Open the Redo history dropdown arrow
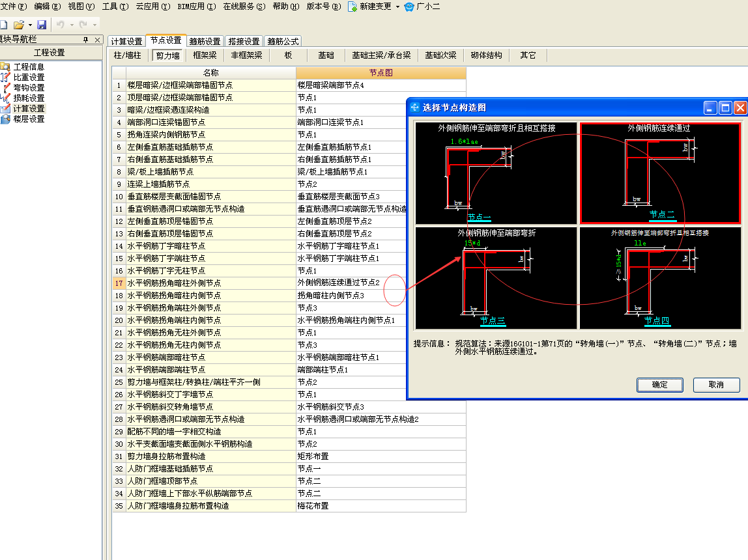 [95, 25]
